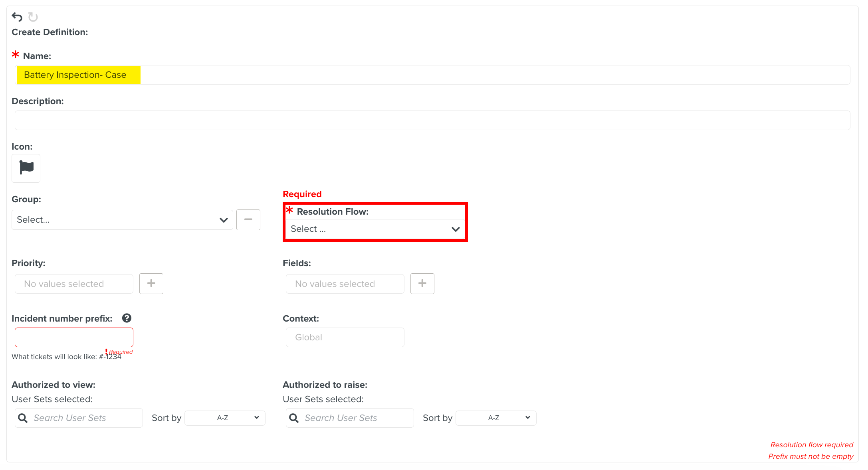This screenshot has width=868, height=470.
Task: Open the flag icon picker
Action: tap(26, 168)
